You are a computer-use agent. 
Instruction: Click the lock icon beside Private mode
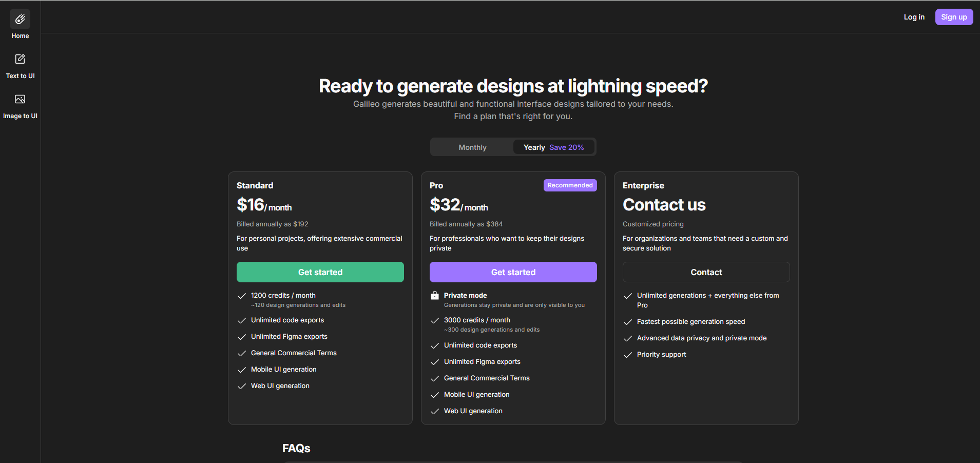click(x=435, y=296)
